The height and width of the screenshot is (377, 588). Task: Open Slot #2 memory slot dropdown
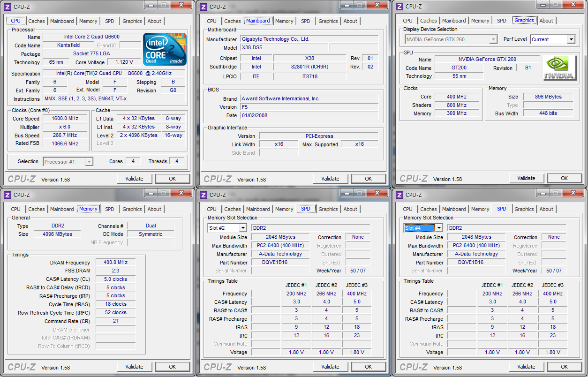click(227, 228)
